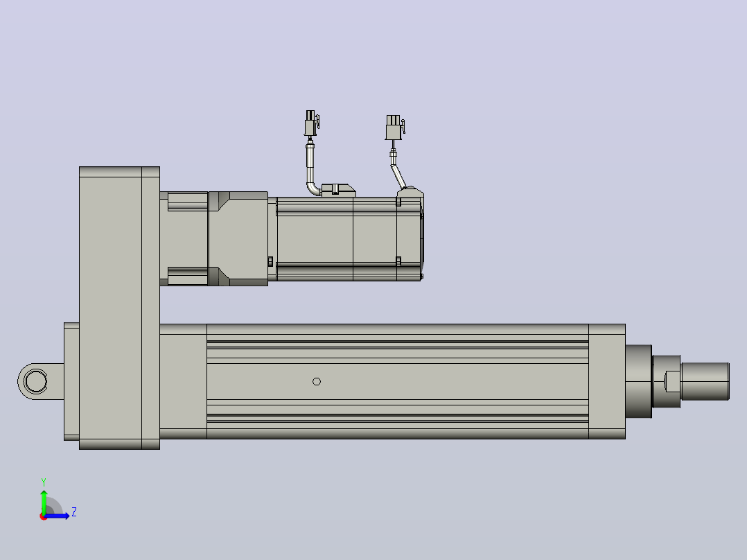Select the tall gearbox housing plate
The image size is (747, 560).
tap(119, 308)
